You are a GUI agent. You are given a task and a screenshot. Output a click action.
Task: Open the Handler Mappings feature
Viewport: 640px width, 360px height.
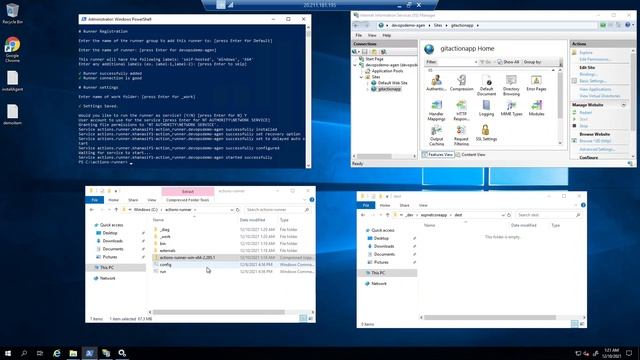coord(436,111)
